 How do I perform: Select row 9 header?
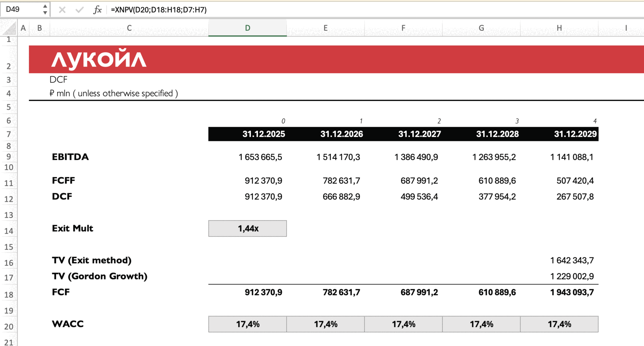[9, 157]
